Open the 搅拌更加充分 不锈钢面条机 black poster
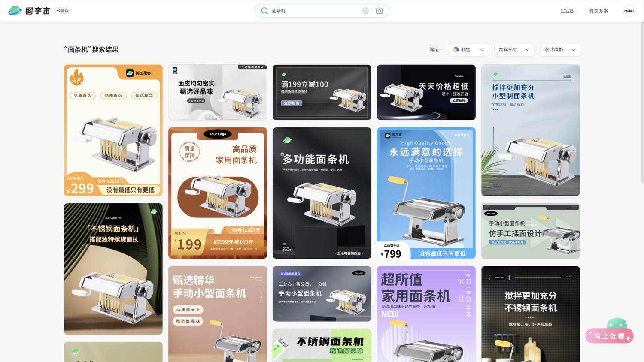This screenshot has height=362, width=644. tap(531, 314)
